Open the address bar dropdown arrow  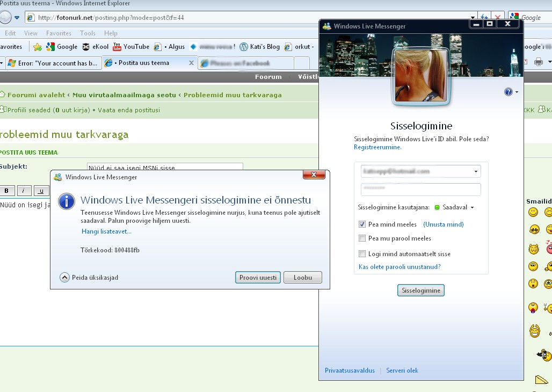click(473, 17)
